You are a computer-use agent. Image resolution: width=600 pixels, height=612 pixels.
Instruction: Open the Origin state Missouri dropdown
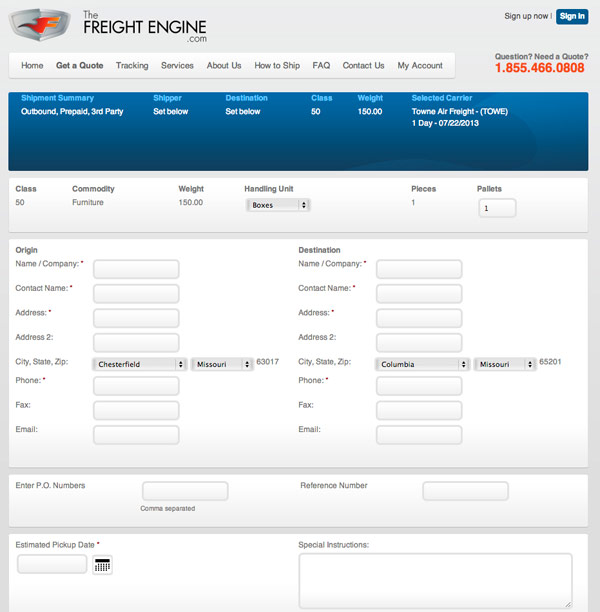click(x=222, y=365)
